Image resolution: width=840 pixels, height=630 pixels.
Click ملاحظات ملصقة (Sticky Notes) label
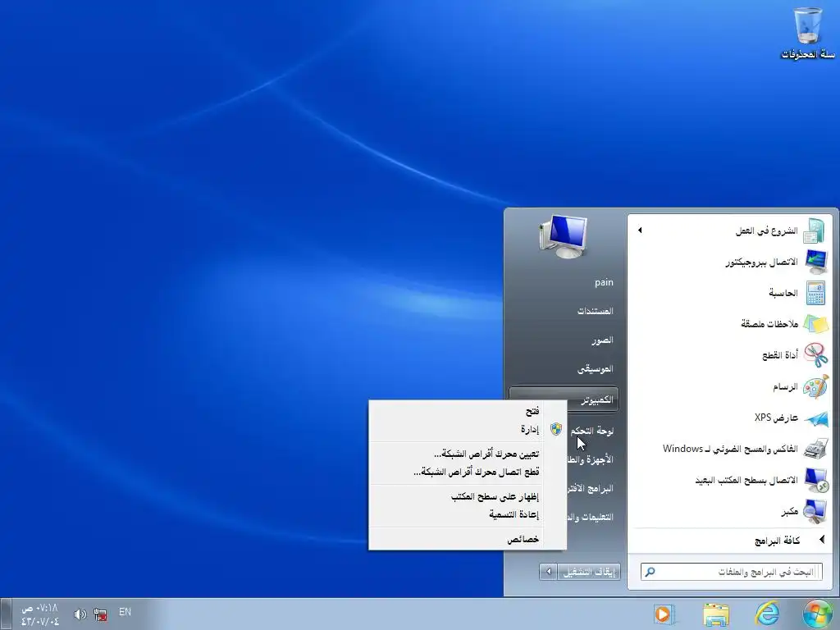pyautogui.click(x=769, y=324)
